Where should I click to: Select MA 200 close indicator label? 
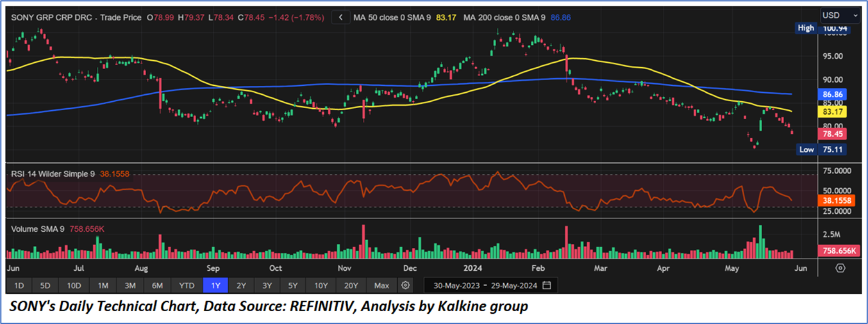point(504,18)
